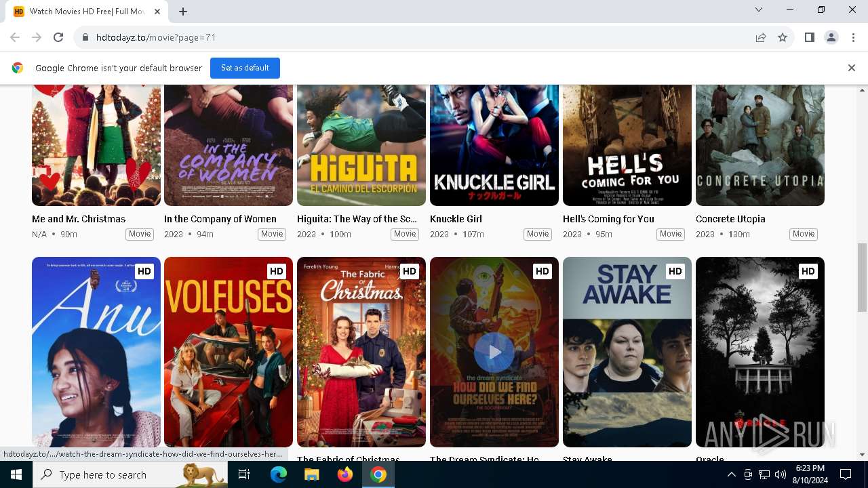Click the Oracle movie poster
Viewport: 868px width, 488px height.
[x=760, y=352]
